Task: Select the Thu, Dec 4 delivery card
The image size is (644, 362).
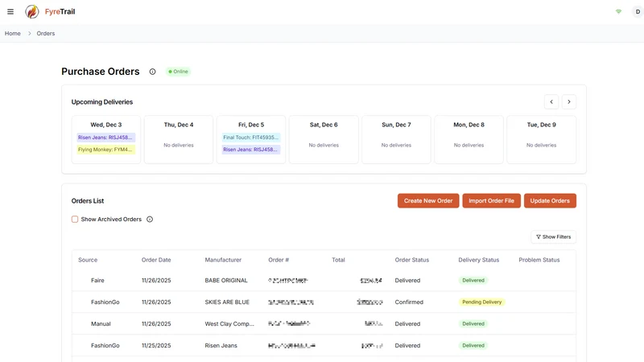Action: coord(179,139)
